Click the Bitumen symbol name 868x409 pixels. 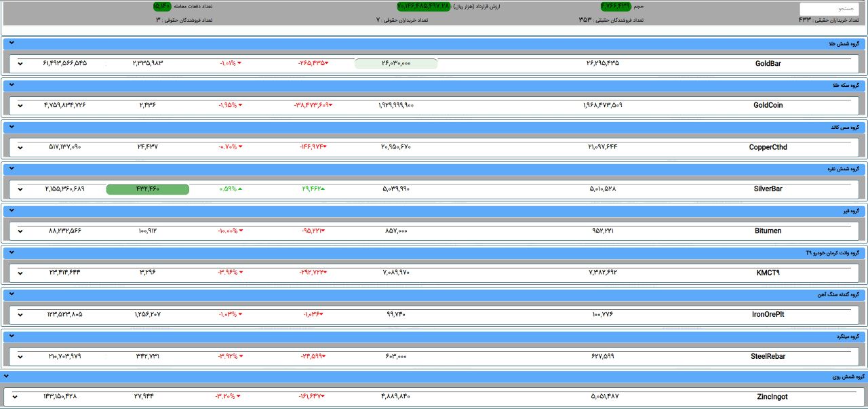tap(768, 231)
